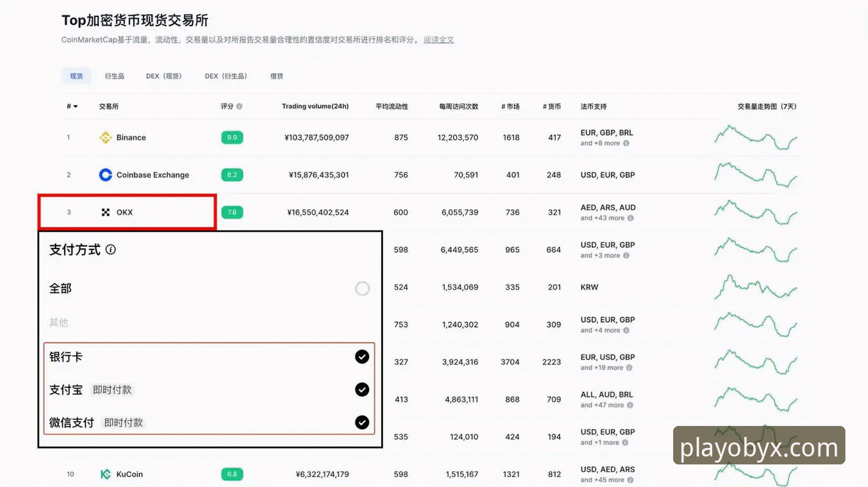
Task: Click info icon beside 'and +43 more'
Action: click(x=630, y=218)
